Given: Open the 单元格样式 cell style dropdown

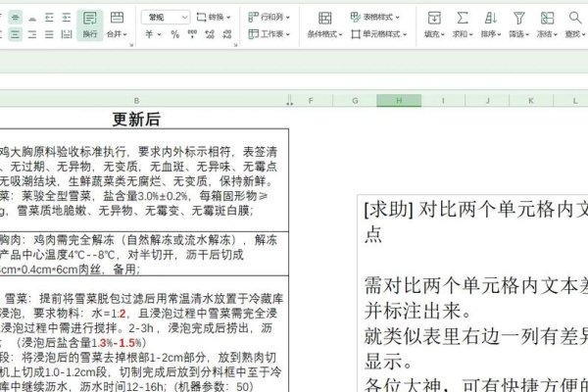Looking at the screenshot, I should click(x=378, y=34).
